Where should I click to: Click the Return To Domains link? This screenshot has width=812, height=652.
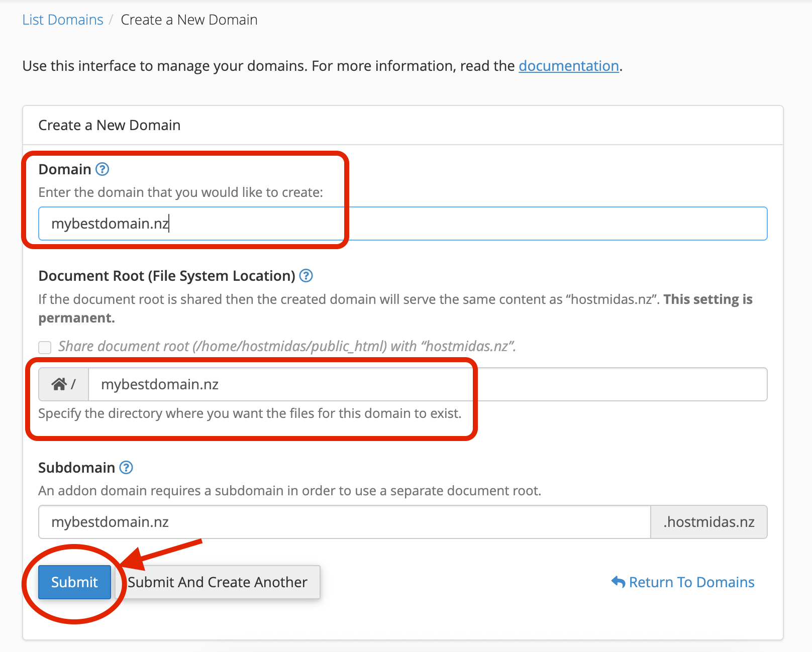[x=683, y=582]
